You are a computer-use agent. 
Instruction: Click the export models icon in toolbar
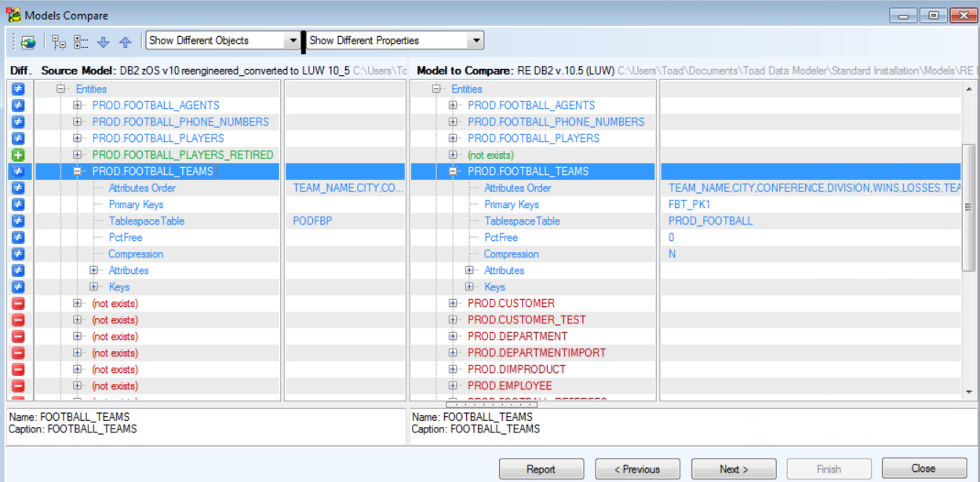pyautogui.click(x=28, y=42)
